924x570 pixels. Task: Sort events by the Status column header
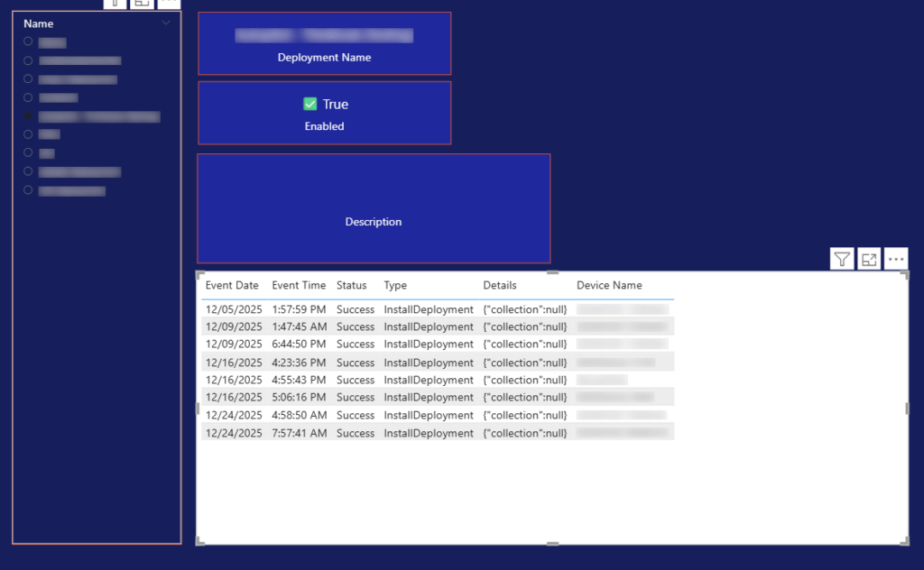coord(352,285)
